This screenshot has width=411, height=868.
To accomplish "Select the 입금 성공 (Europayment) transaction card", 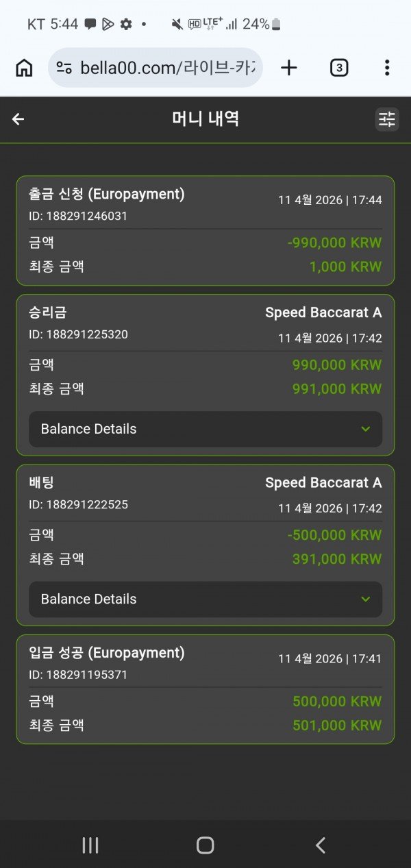I will point(206,689).
